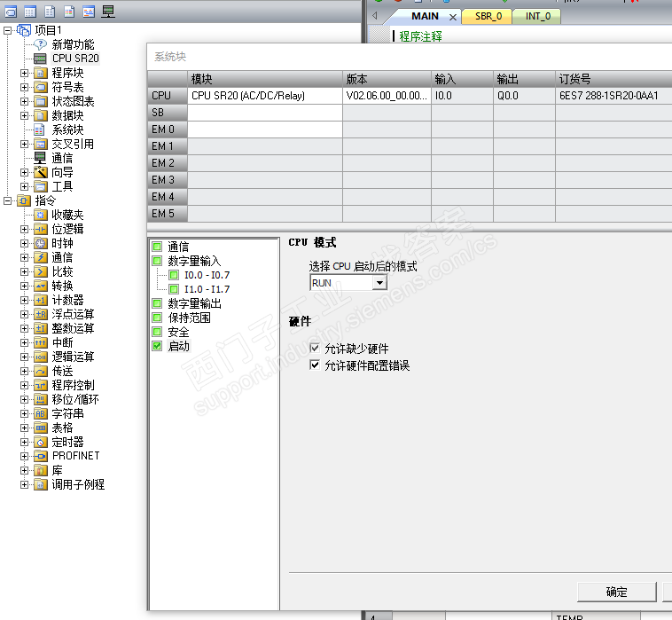Expand the 交叉引用 tree node

coord(25,144)
